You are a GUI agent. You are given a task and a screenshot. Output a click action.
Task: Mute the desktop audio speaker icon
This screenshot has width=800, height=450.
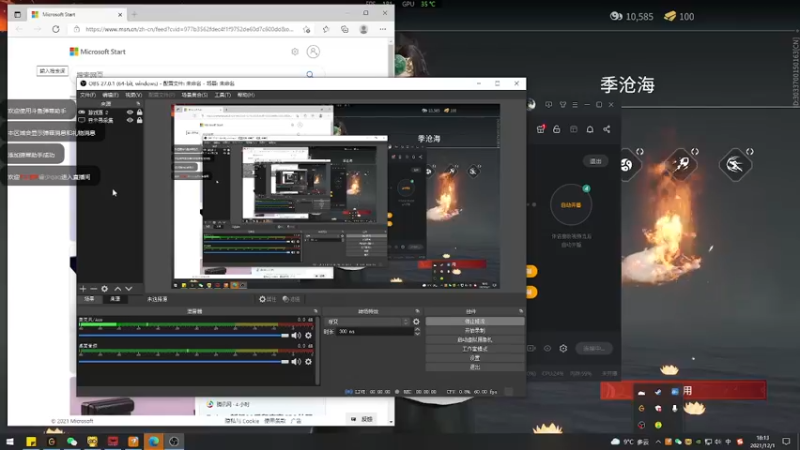click(296, 362)
